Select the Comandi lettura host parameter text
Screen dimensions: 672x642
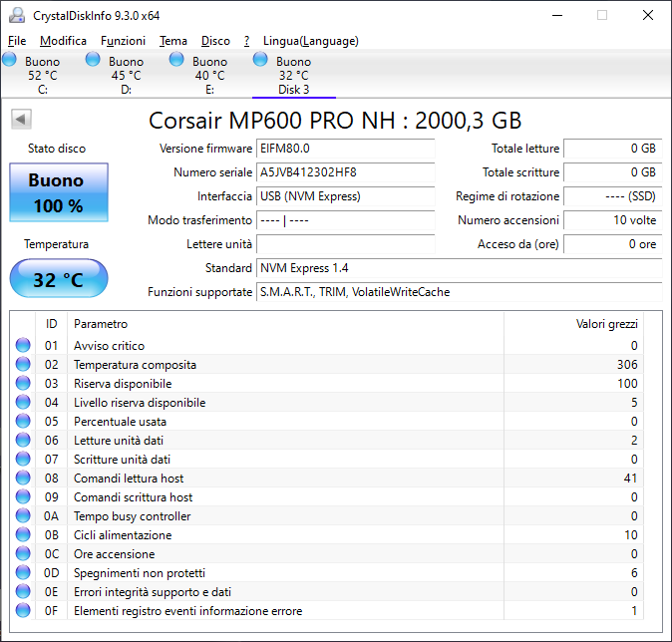click(x=129, y=479)
